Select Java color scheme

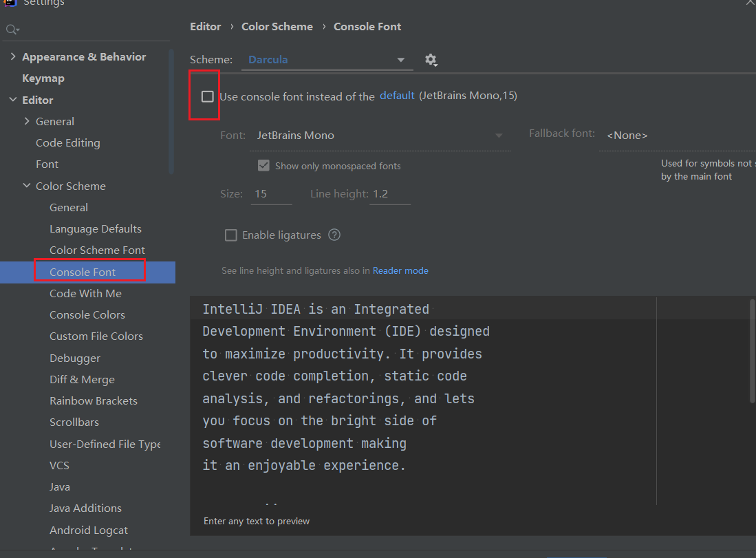click(59, 487)
